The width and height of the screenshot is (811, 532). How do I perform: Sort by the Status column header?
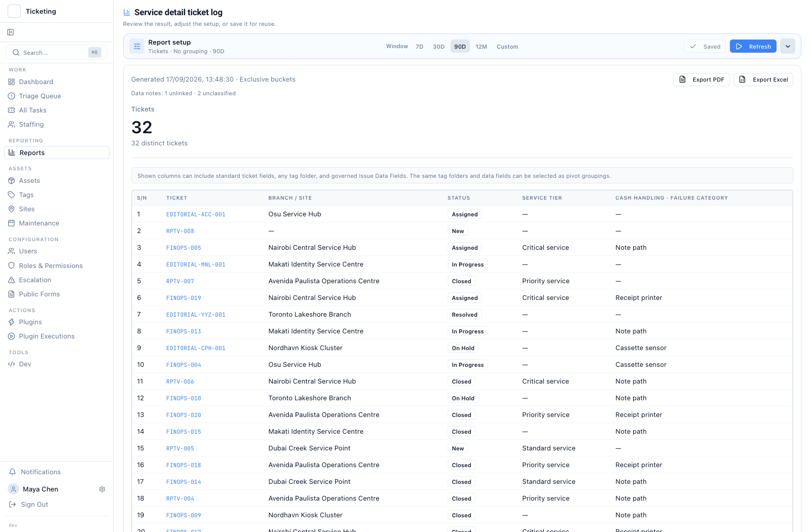click(458, 198)
